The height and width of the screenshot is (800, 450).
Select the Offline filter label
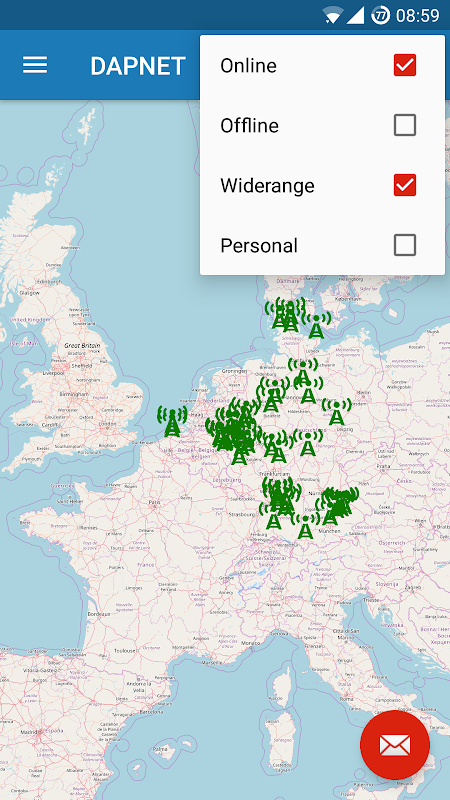click(x=249, y=126)
